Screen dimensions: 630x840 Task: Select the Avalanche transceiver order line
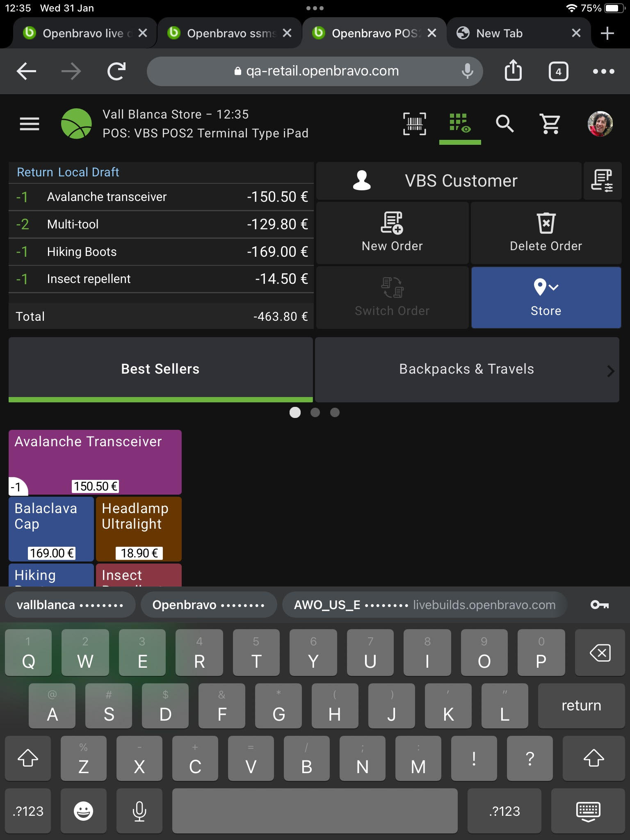pos(161,197)
